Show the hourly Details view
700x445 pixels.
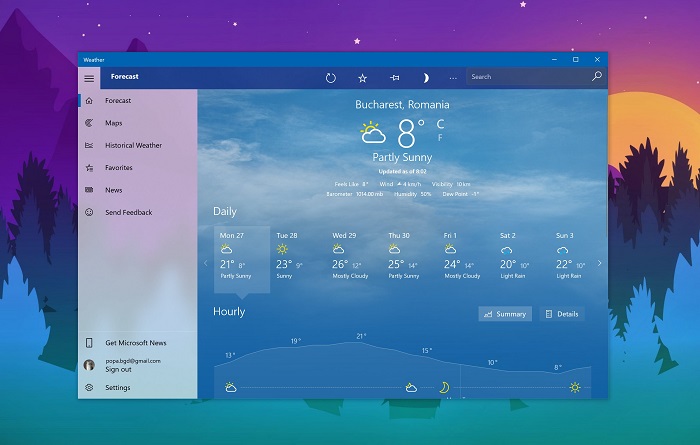click(x=561, y=314)
